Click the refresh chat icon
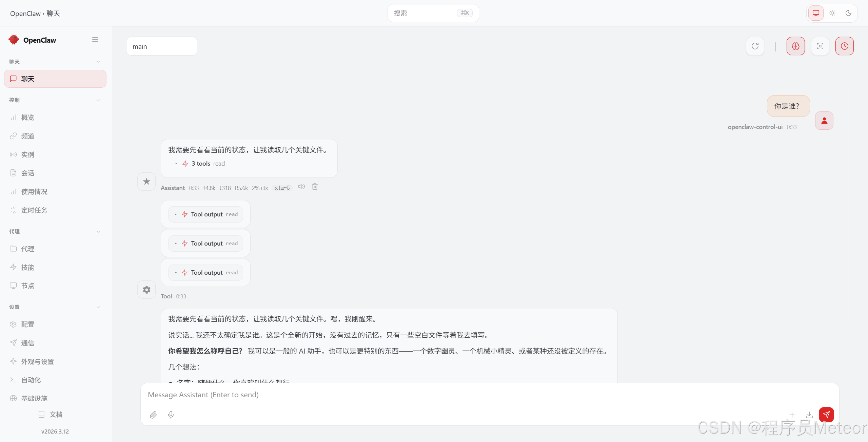The image size is (868, 442). click(x=755, y=46)
